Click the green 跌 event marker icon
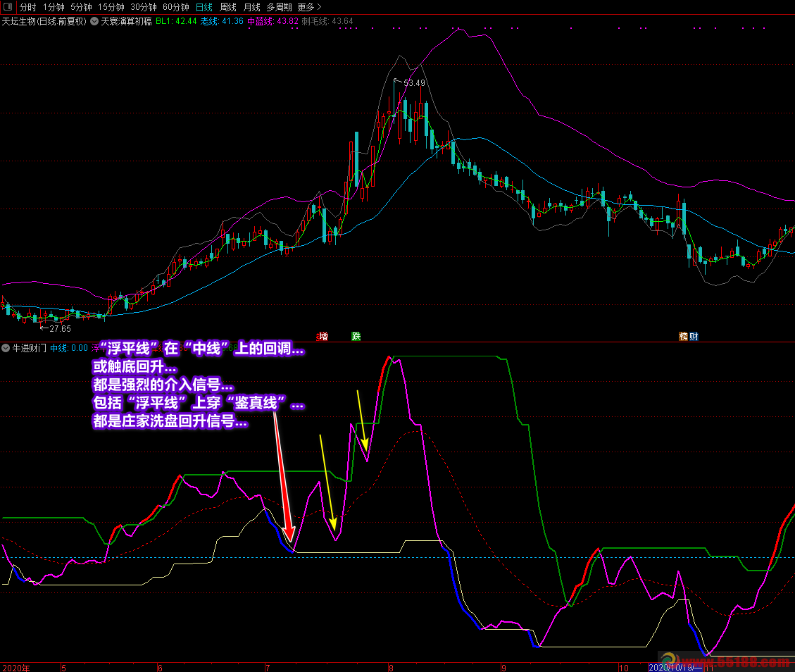Image resolution: width=795 pixels, height=672 pixels. pos(356,337)
